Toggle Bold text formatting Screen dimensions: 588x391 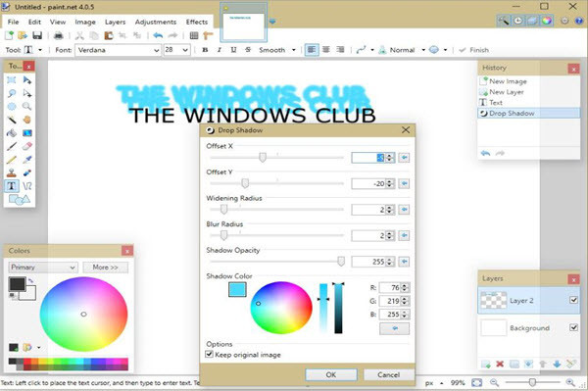[x=205, y=50]
